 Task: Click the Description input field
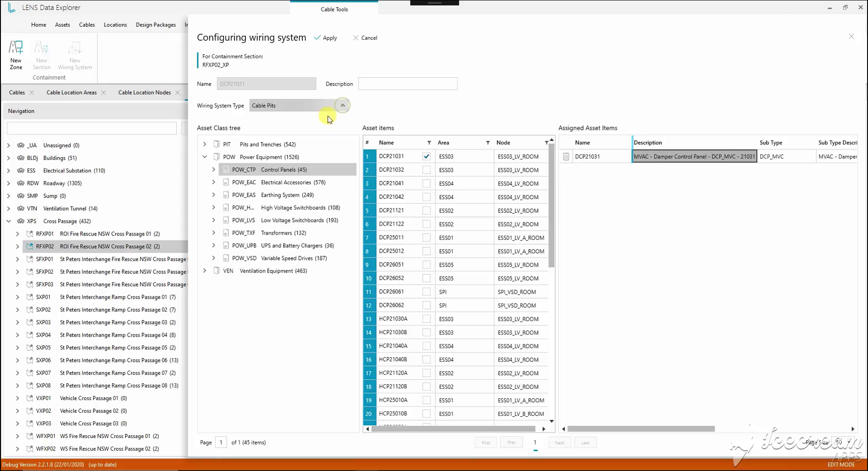tap(408, 84)
